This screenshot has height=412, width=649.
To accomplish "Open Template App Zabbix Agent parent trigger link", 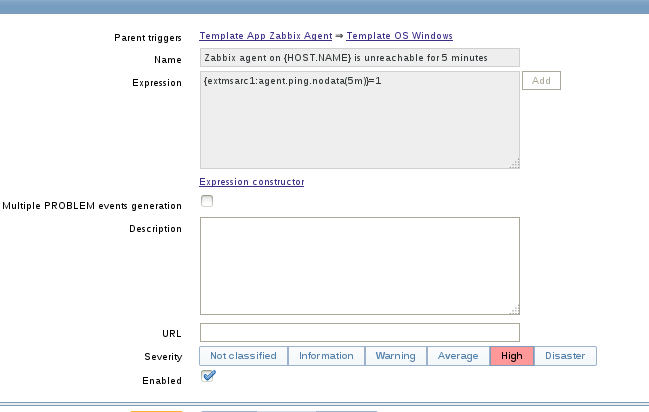I will click(266, 36).
